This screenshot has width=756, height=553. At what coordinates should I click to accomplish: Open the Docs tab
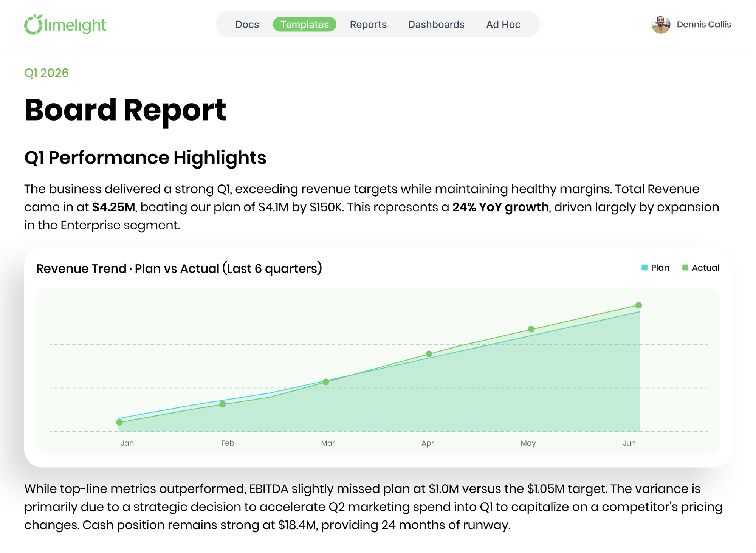click(x=247, y=25)
